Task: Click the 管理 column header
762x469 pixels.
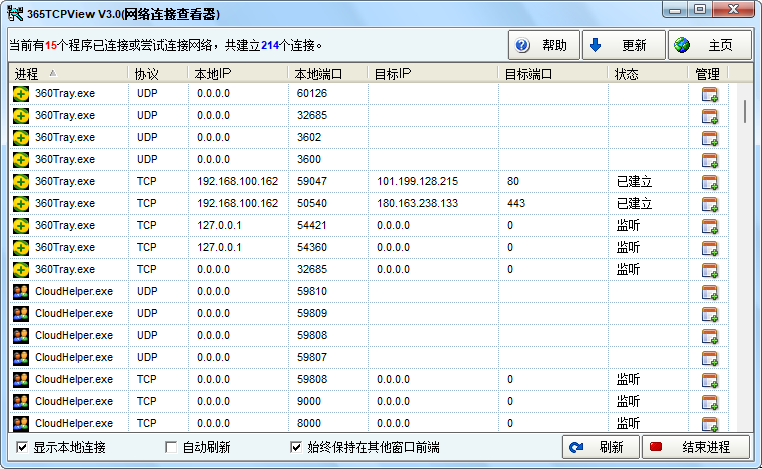Action: [x=708, y=73]
